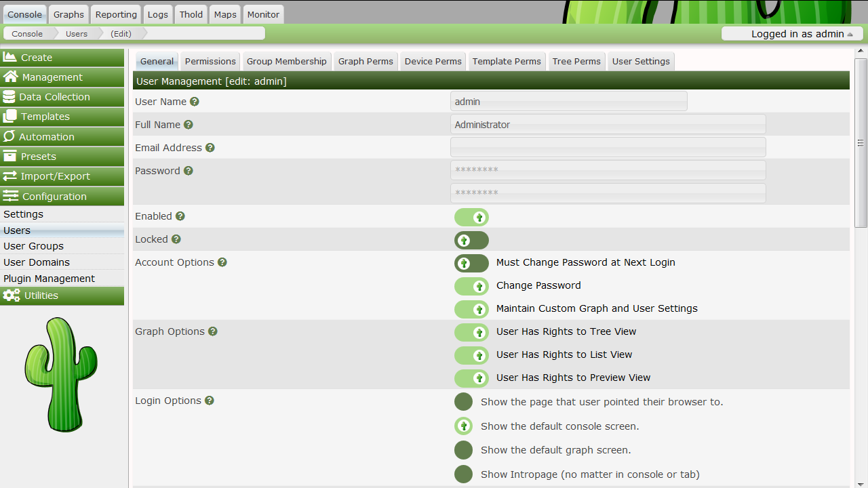Open the Reporting top tab
The image size is (868, 488).
pos(116,14)
